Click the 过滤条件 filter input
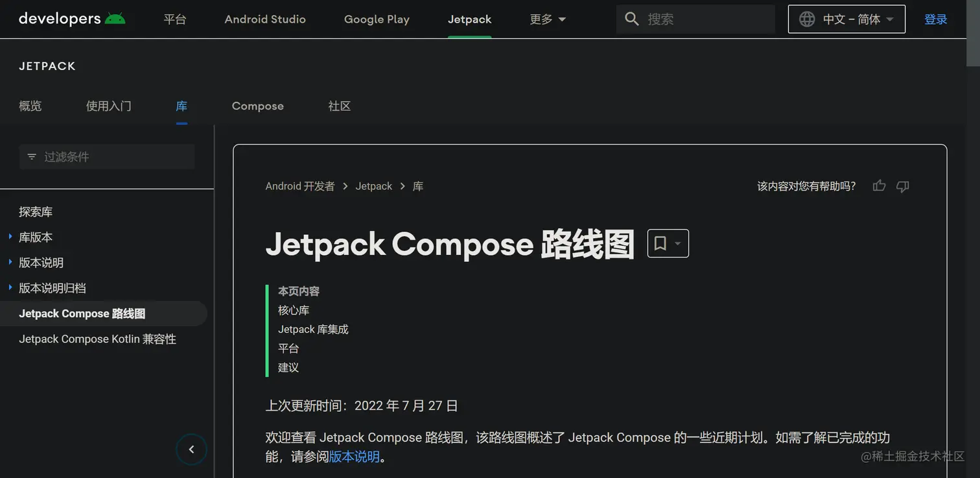 tap(107, 157)
